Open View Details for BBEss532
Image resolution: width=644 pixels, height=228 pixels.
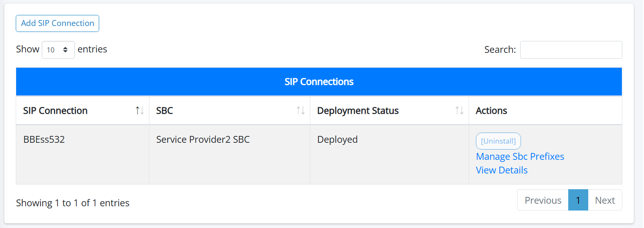tap(501, 170)
